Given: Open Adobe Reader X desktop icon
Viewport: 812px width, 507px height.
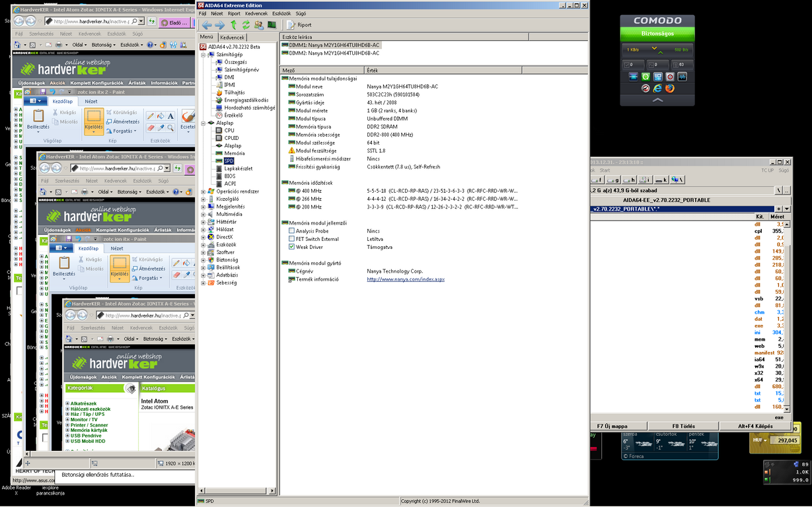Looking at the screenshot, I should (x=15, y=490).
